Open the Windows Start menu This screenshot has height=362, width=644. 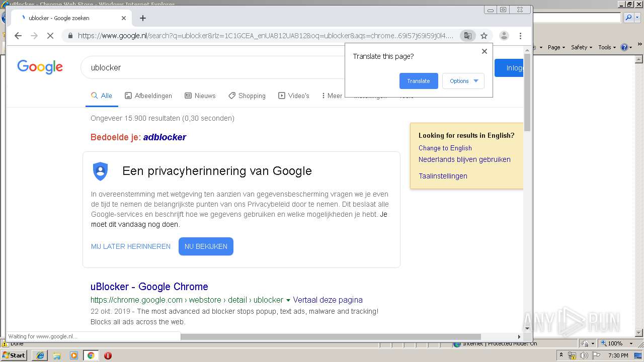click(14, 355)
